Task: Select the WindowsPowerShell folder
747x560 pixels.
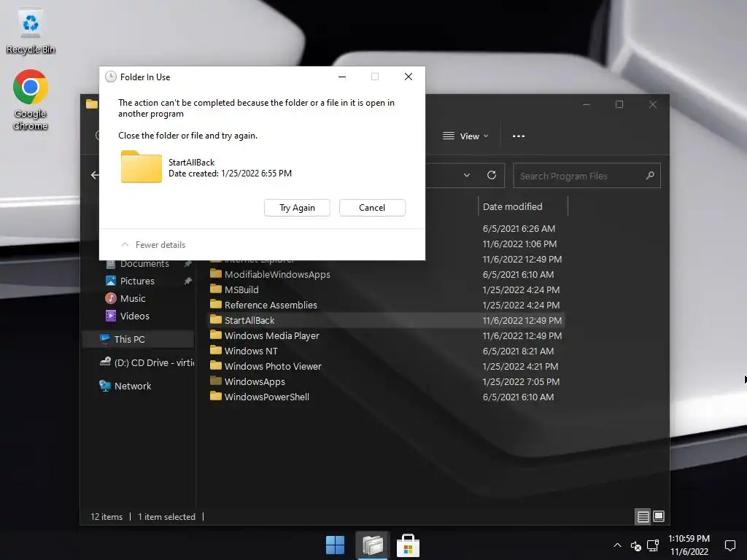Action: [x=267, y=397]
